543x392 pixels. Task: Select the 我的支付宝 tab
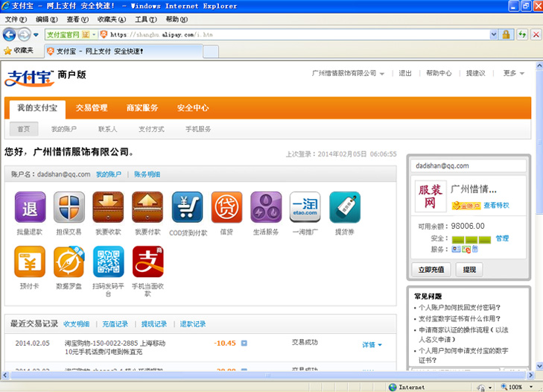point(37,109)
